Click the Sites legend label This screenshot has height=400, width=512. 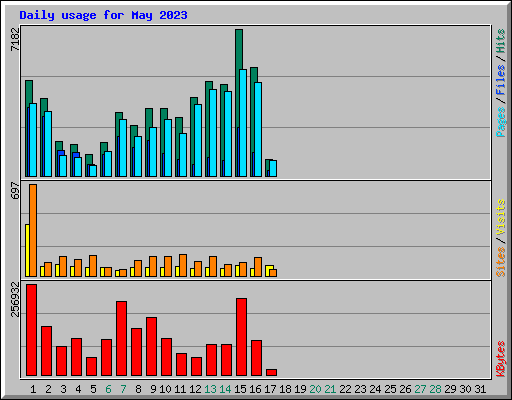pyautogui.click(x=501, y=262)
